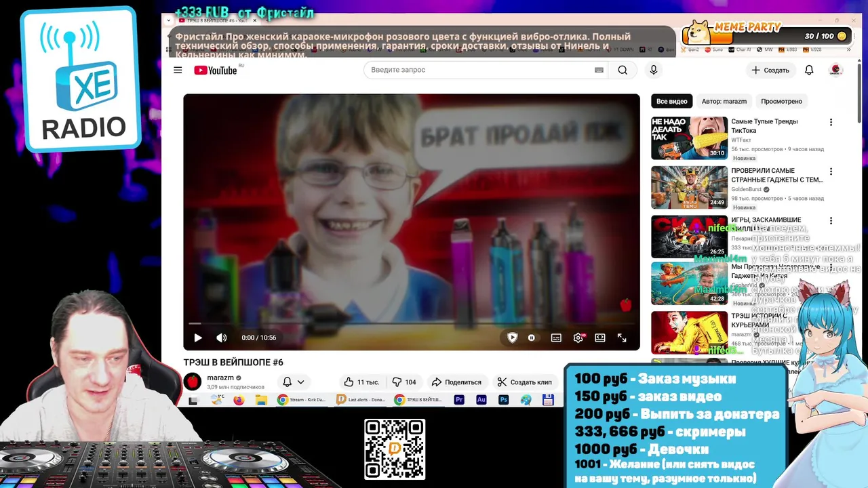This screenshot has height=488, width=868.
Task: Dislike the video showing 104
Action: pos(405,382)
